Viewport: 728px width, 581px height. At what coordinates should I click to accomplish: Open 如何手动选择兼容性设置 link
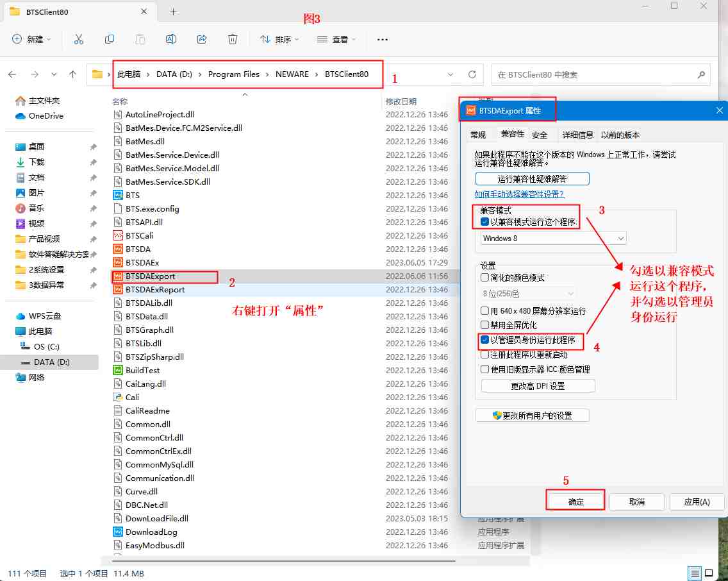click(x=520, y=194)
